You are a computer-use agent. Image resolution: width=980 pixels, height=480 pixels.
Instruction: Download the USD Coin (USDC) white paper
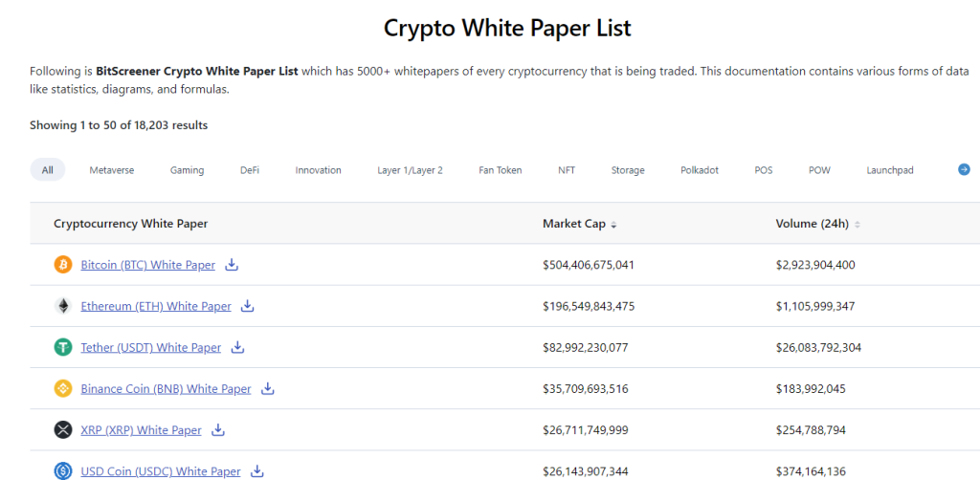pos(256,471)
